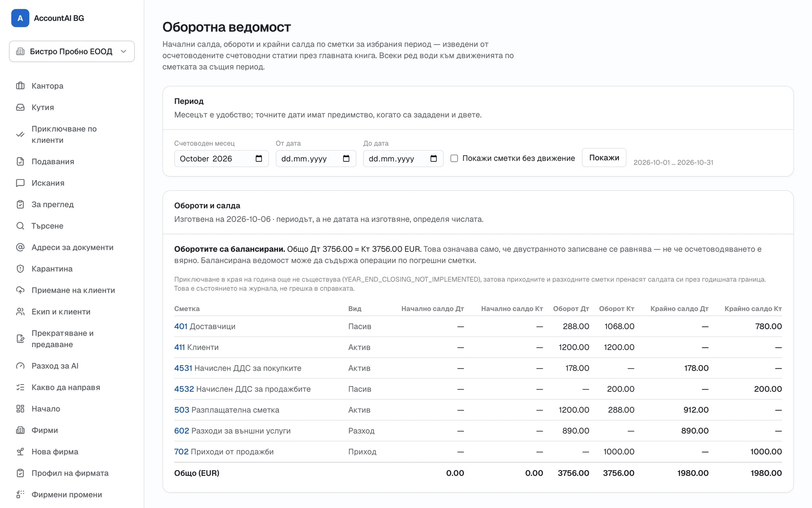Click the Разход за AI gauge icon
812x508 pixels.
[x=20, y=366]
